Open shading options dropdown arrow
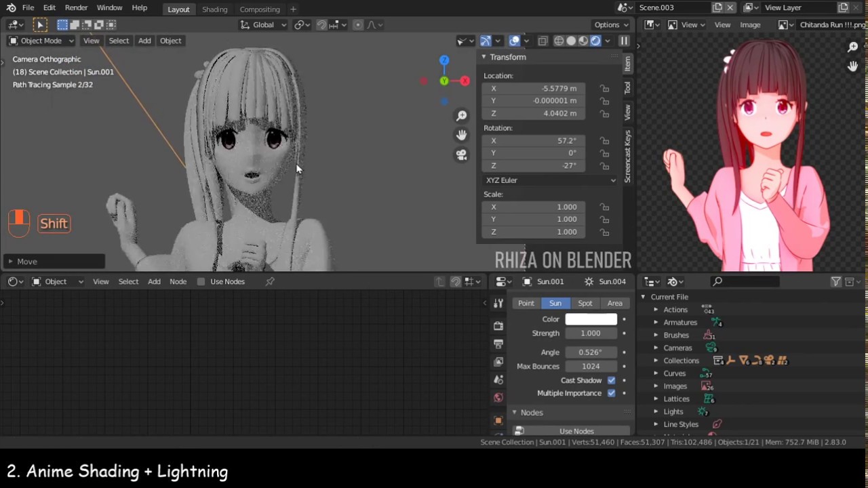This screenshot has height=488, width=868. pyautogui.click(x=608, y=41)
